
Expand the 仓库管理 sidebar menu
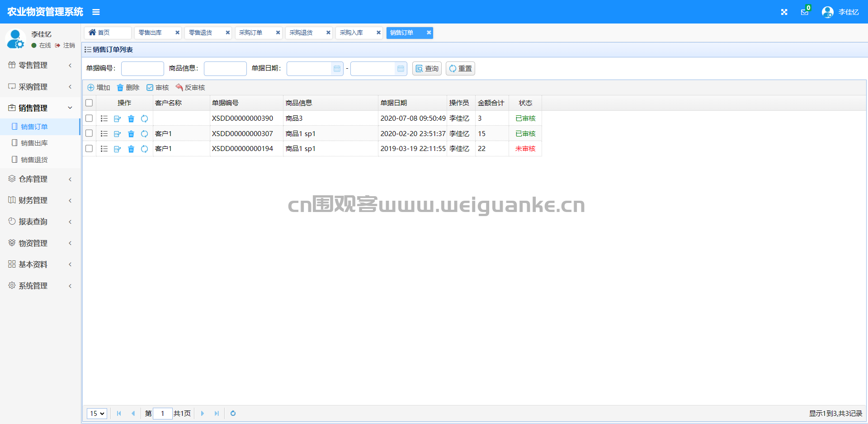pos(40,179)
